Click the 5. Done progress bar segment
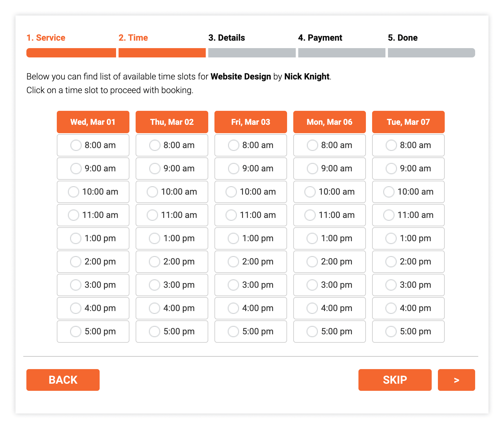Image resolution: width=504 pixels, height=429 pixels. point(431,53)
